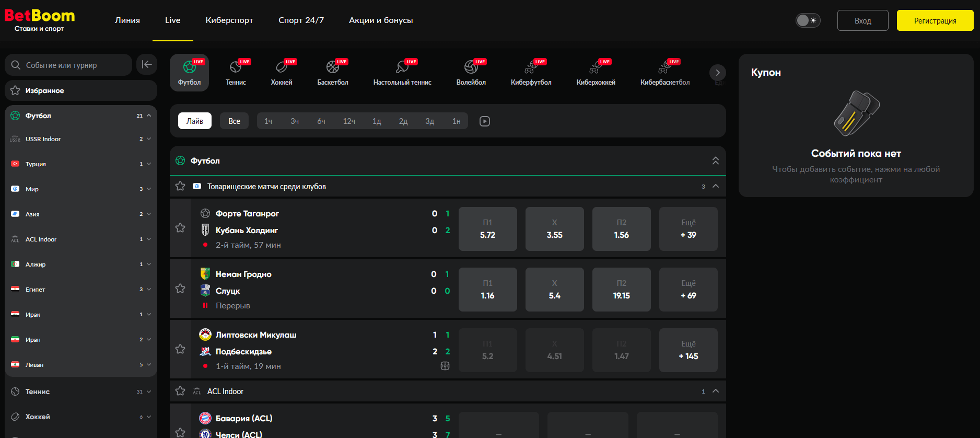This screenshot has height=438, width=980.
Task: Select the Tennis sport icon in carousel
Action: (236, 73)
